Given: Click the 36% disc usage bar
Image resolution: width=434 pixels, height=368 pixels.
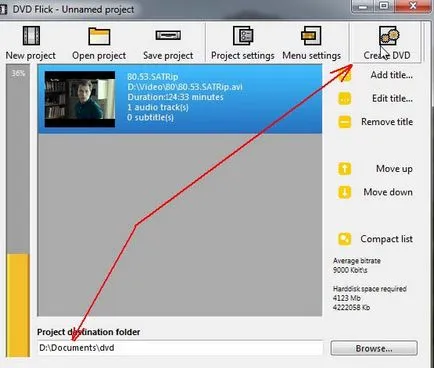Looking at the screenshot, I should (x=18, y=211).
